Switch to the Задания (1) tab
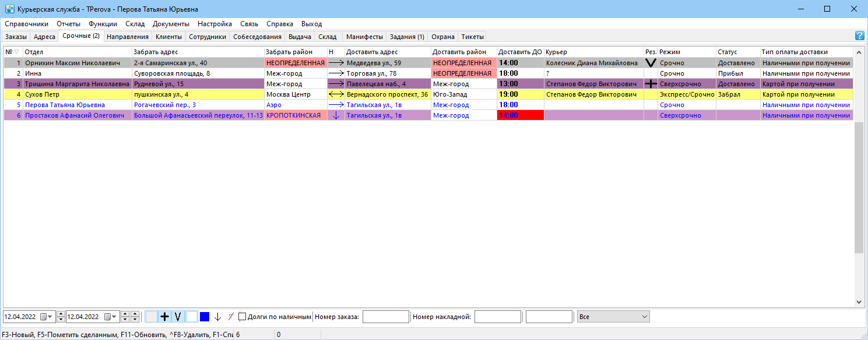The width and height of the screenshot is (868, 340). click(406, 36)
